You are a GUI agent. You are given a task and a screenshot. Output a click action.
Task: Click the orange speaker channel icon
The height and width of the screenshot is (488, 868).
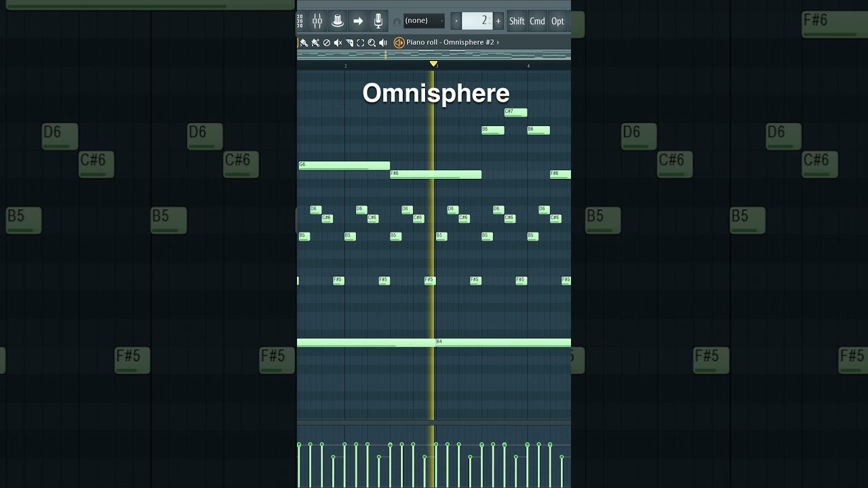point(399,43)
